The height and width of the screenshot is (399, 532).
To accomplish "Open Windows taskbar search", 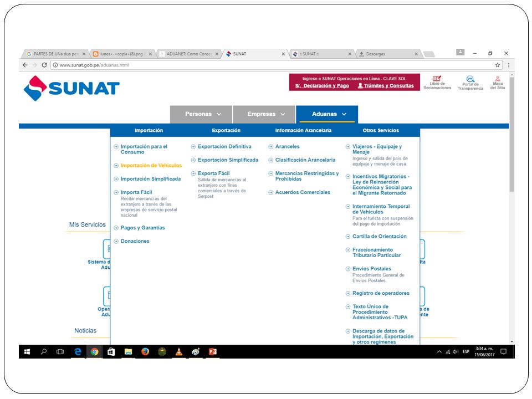I will [44, 352].
